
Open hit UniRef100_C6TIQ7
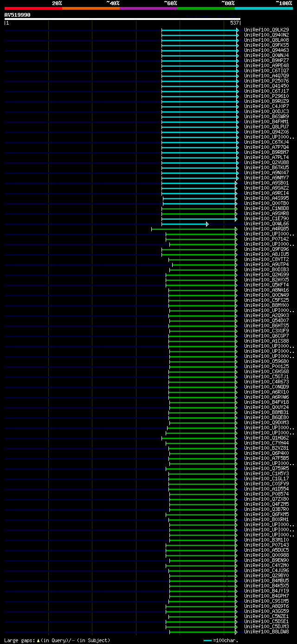coord(266,70)
